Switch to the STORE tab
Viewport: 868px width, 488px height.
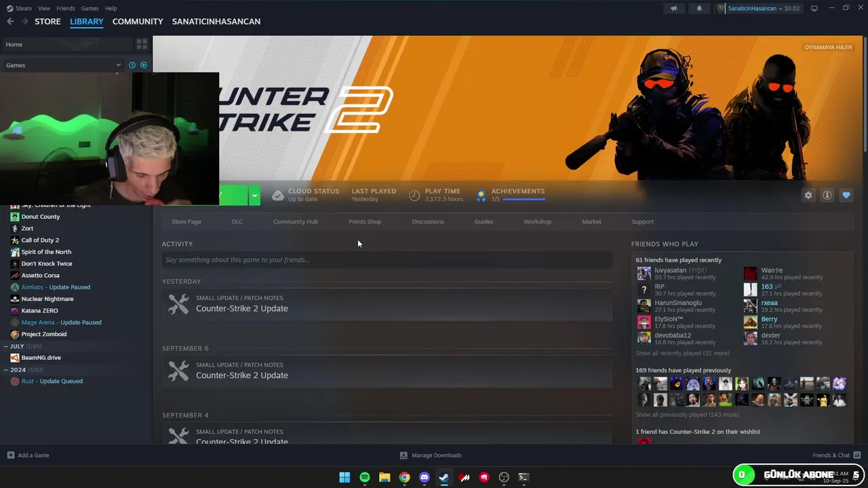47,22
